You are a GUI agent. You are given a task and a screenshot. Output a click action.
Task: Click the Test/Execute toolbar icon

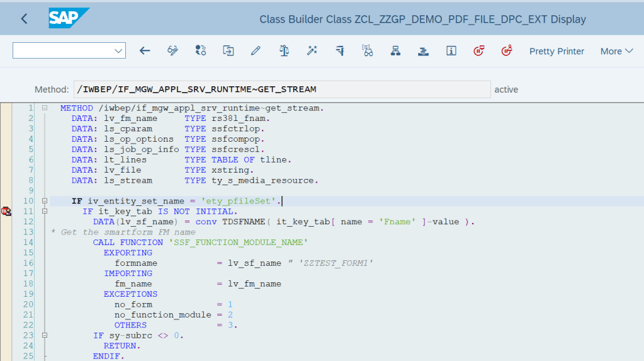pos(340,51)
